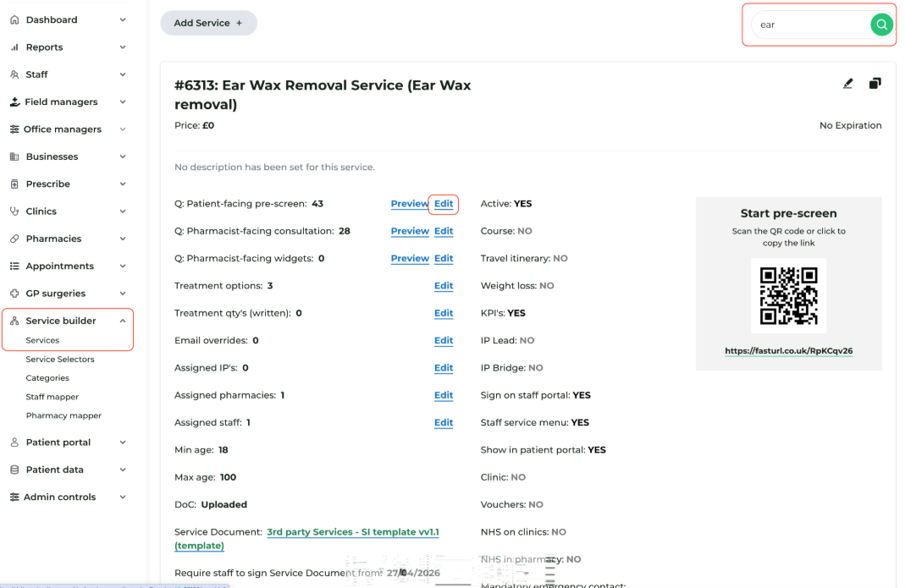The width and height of the screenshot is (905, 588).
Task: Expand the Pharmacies menu chevron
Action: 123,239
